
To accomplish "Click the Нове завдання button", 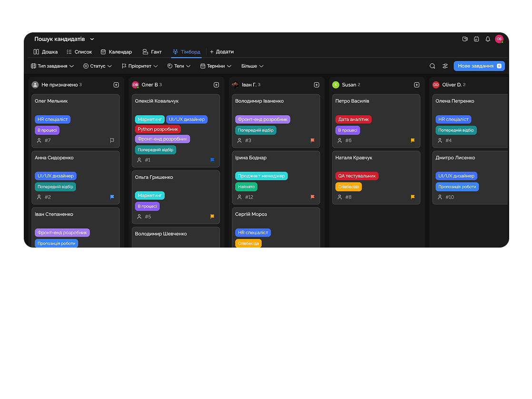I will tap(479, 66).
